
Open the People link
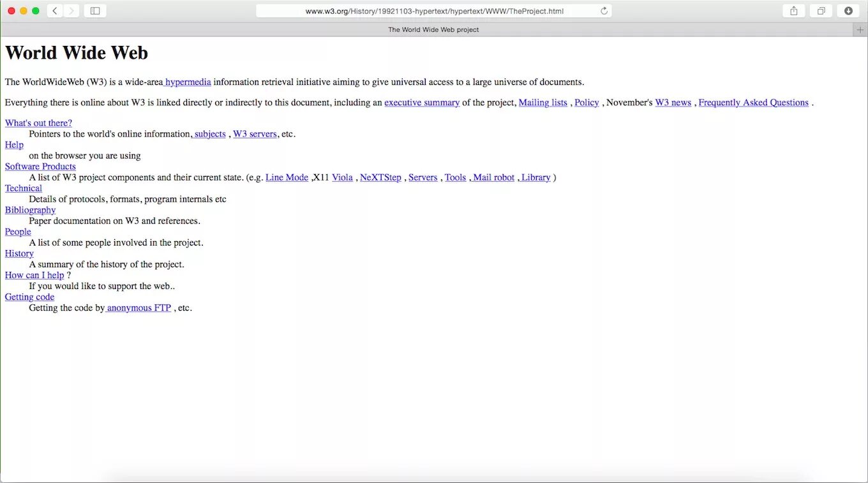[x=18, y=231]
